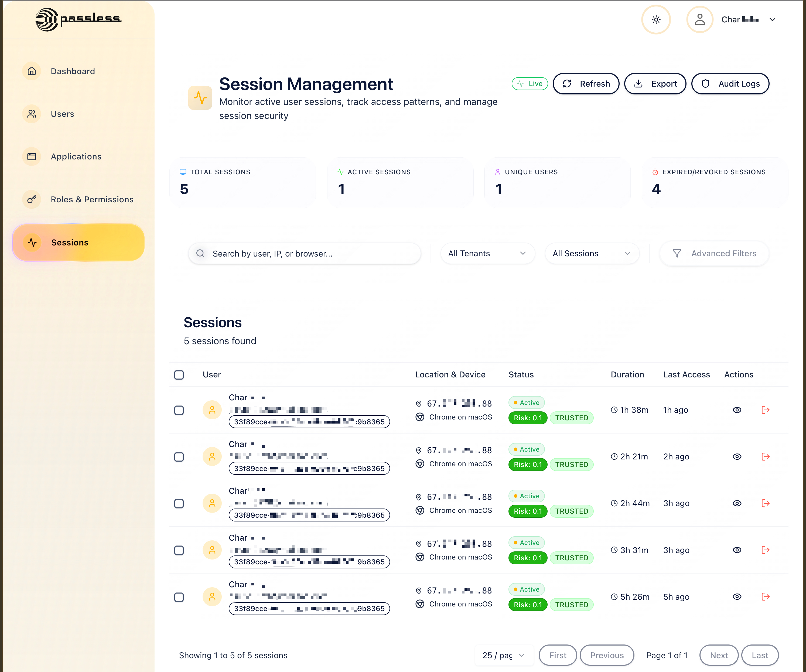This screenshot has width=806, height=672.
Task: Click the Export button
Action: [x=655, y=84]
